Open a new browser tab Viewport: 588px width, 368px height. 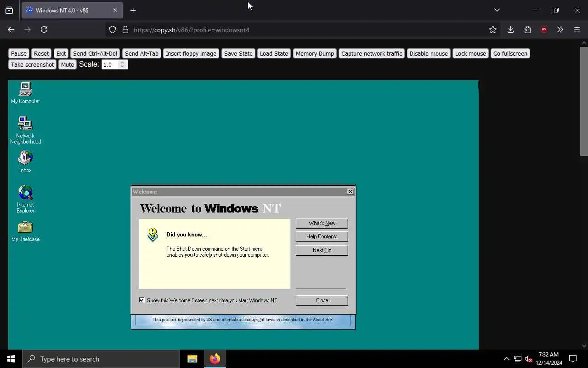(x=133, y=10)
